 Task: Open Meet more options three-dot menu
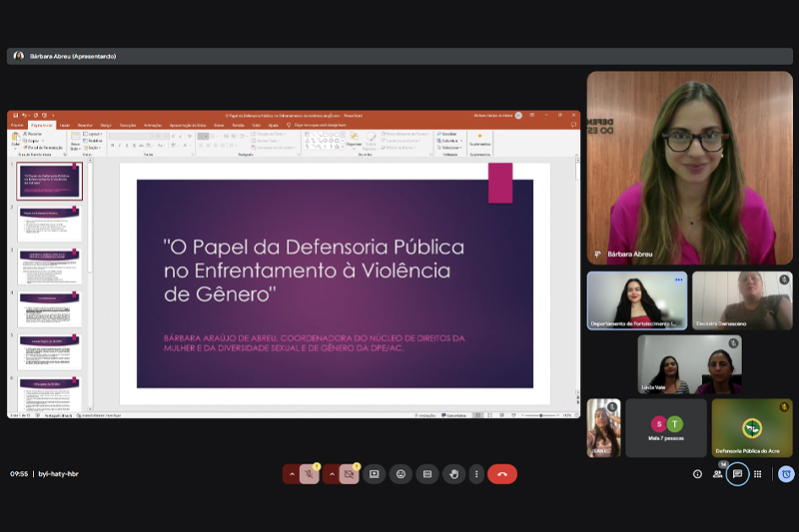click(x=476, y=474)
